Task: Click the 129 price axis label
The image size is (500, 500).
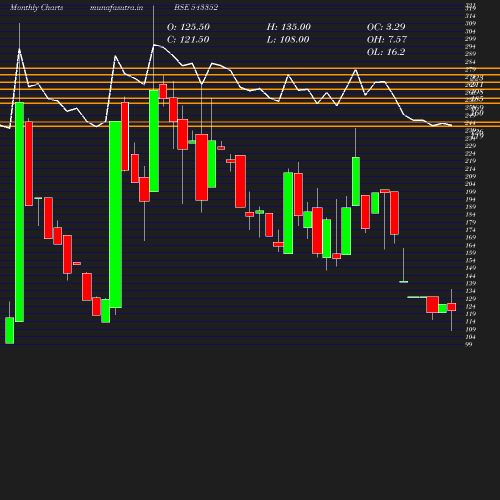Action: [x=470, y=299]
